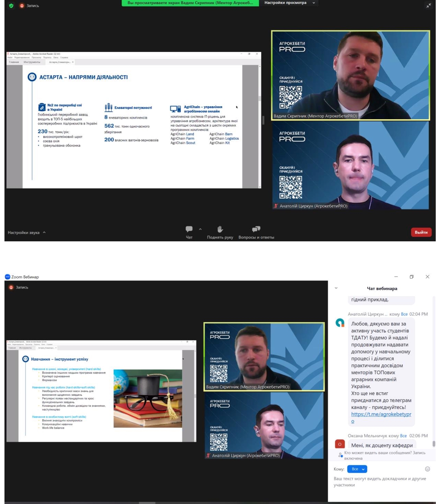Click the Астарта_Елеваторн document tab above the АСТАРТА slide
The image size is (444, 504).
click(61, 62)
